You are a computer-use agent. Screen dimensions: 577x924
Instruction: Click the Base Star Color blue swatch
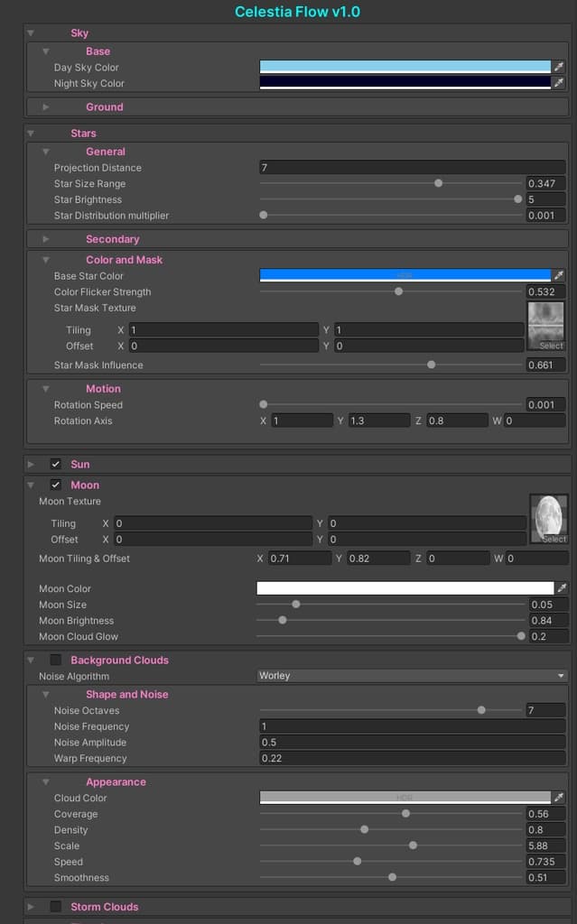405,275
